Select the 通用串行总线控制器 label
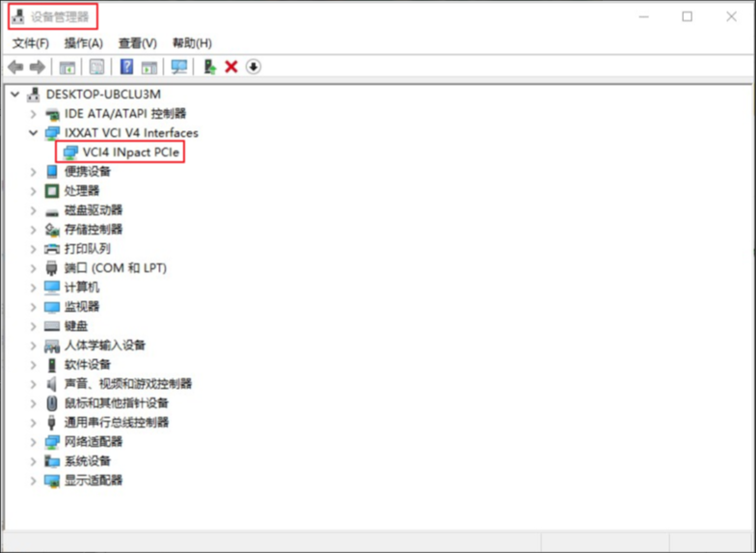 tap(117, 423)
